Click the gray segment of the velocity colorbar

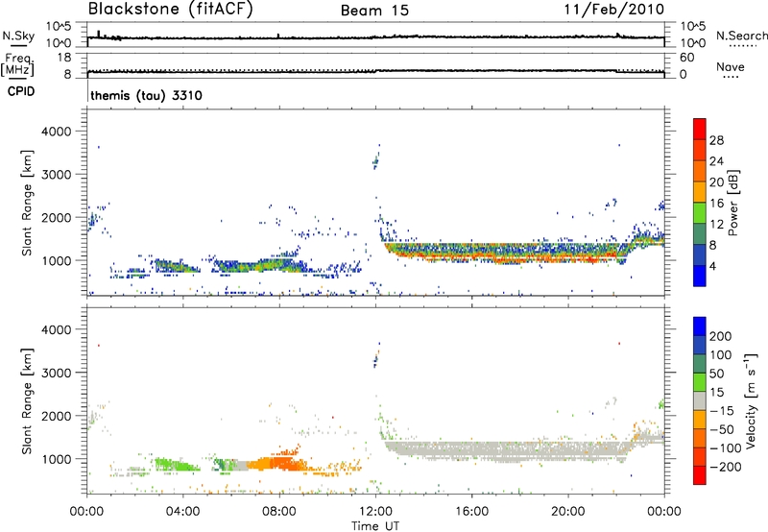click(700, 400)
